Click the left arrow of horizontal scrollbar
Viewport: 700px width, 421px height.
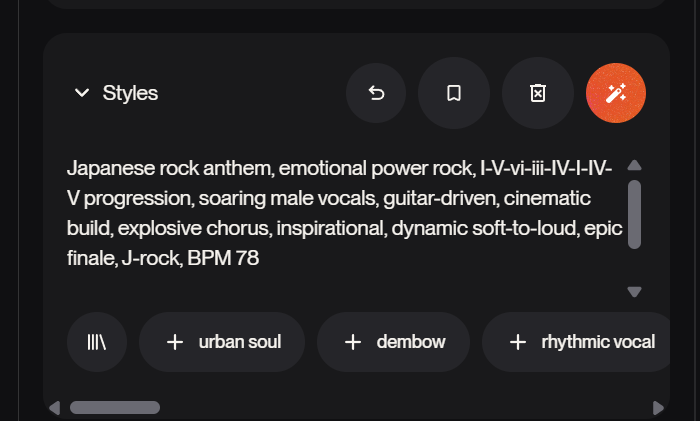coord(55,408)
